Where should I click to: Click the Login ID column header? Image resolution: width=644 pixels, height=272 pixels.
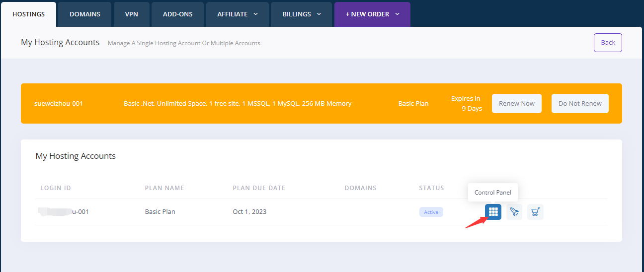(56, 188)
